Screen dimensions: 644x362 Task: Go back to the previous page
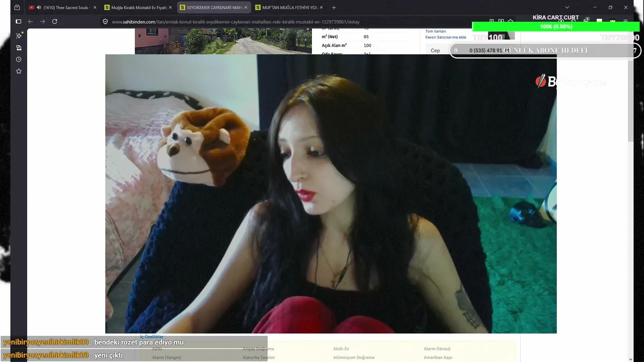(31, 22)
